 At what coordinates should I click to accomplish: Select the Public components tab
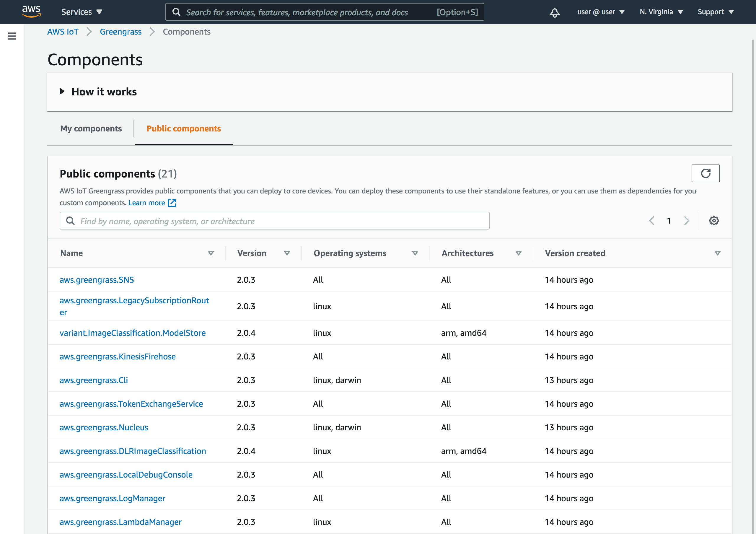click(x=183, y=128)
